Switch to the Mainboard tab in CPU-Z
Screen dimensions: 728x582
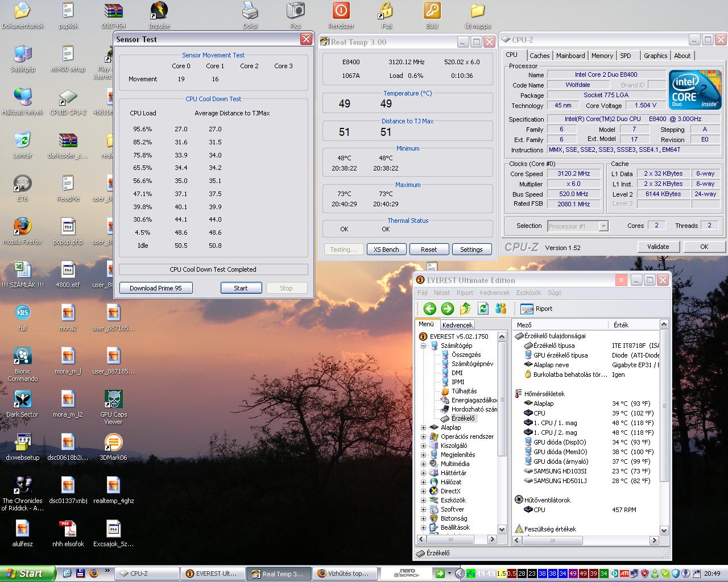pos(570,56)
